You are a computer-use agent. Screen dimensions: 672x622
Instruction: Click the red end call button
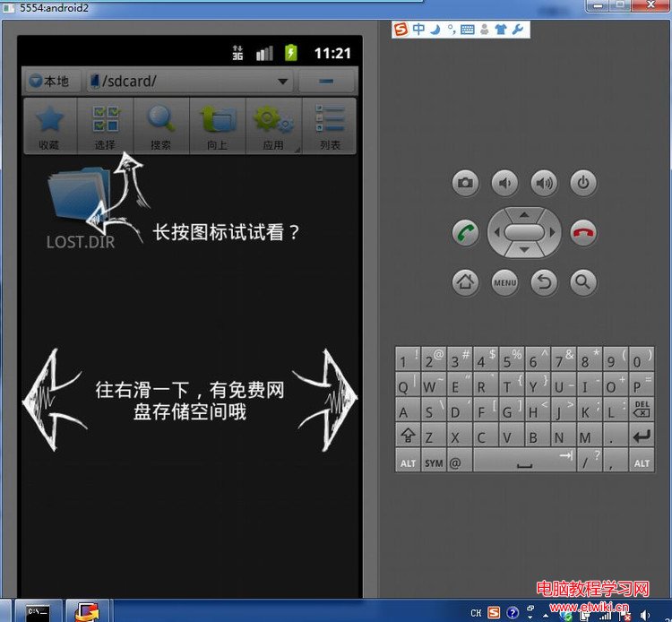[x=583, y=233]
